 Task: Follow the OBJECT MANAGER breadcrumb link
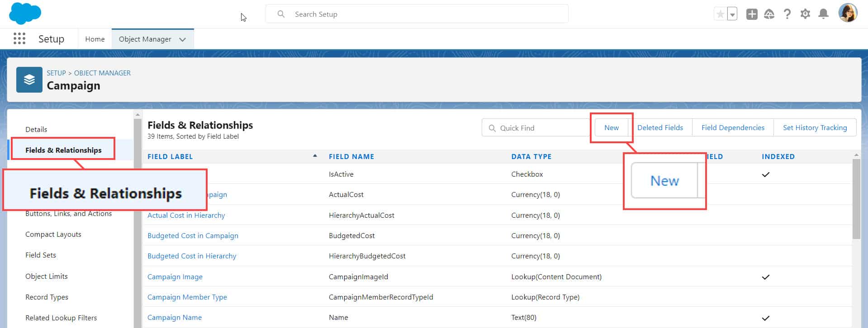tap(102, 73)
